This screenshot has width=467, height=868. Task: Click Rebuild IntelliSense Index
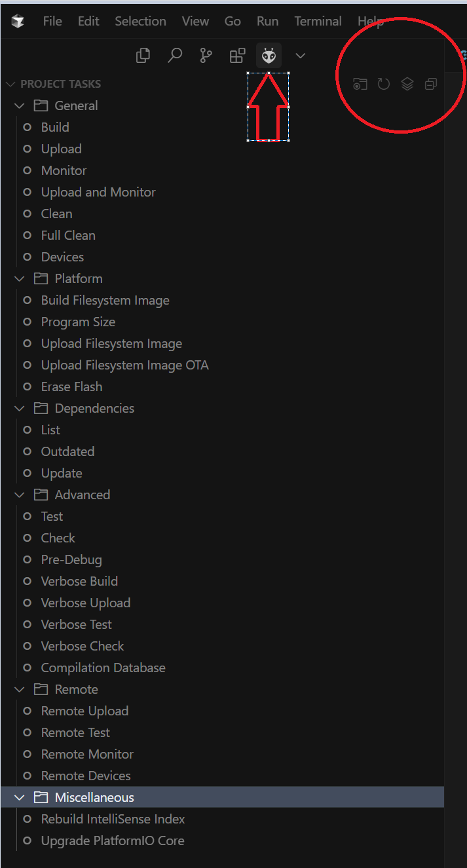[x=113, y=819]
